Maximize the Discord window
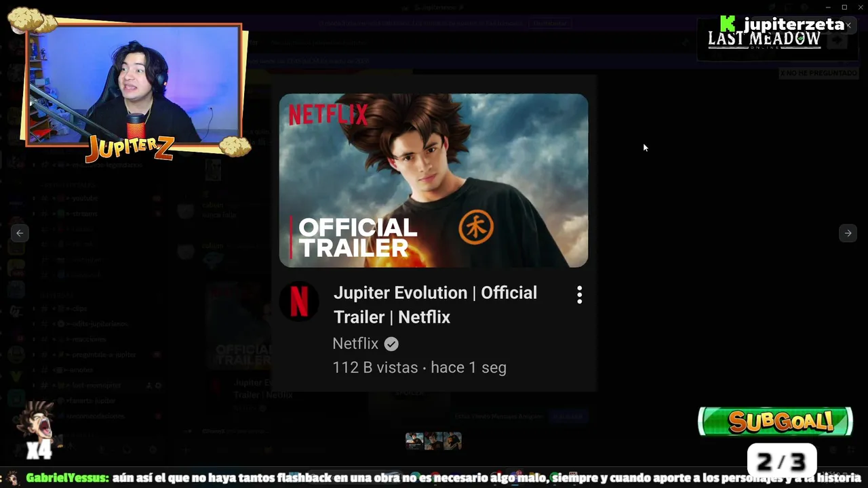This screenshot has height=488, width=868. click(x=844, y=7)
